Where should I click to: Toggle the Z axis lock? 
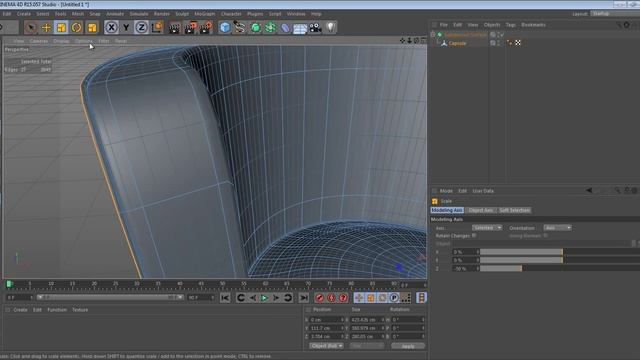click(141, 27)
